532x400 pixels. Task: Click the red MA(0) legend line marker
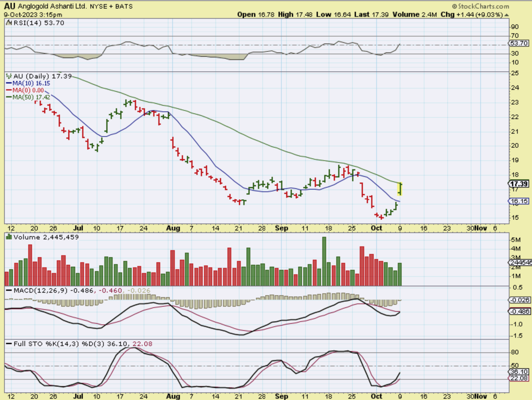click(x=9, y=90)
